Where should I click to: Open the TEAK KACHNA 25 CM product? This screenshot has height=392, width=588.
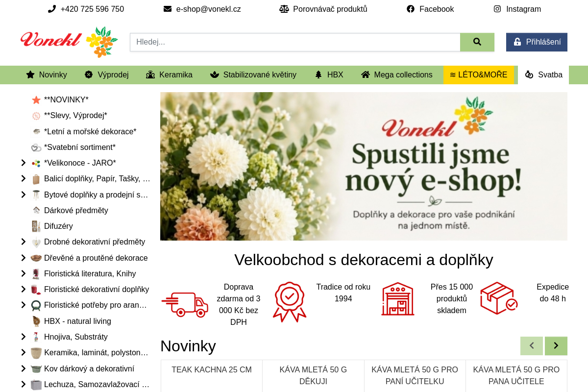pyautogui.click(x=212, y=369)
